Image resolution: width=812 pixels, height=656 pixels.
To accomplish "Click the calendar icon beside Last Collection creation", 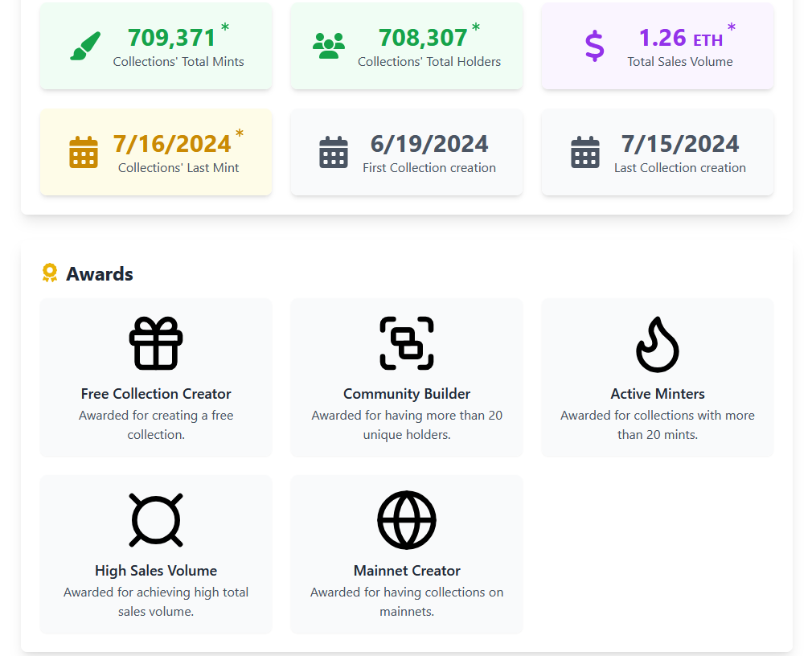I will 585,152.
